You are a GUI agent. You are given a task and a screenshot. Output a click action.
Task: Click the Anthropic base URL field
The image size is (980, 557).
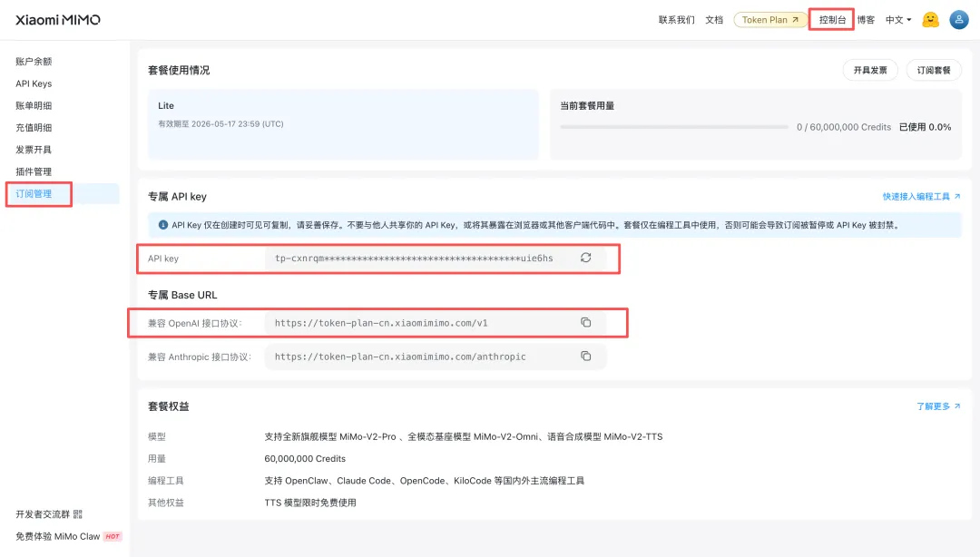pos(435,357)
